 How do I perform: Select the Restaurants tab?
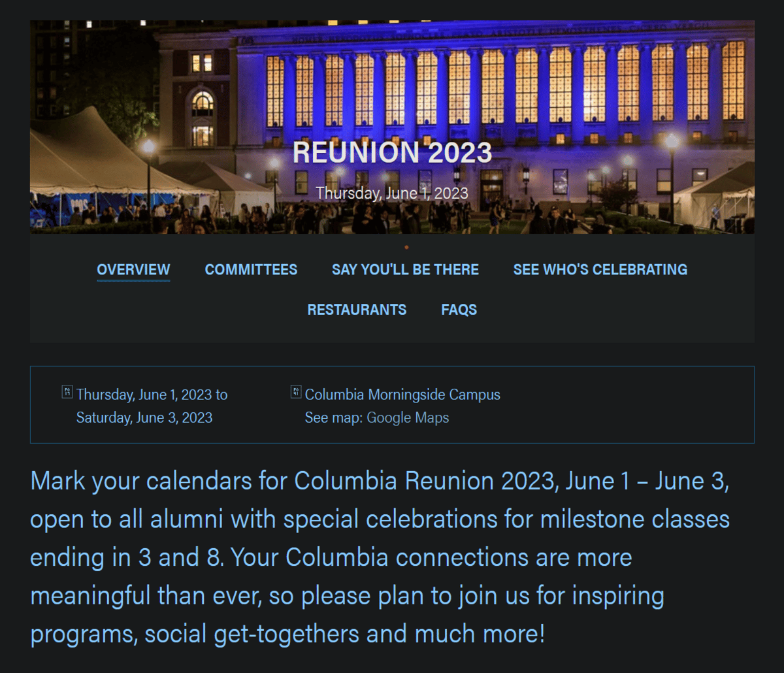pos(357,310)
